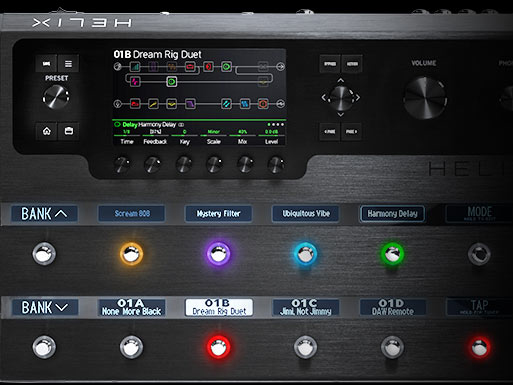Select the greyed-out X block near output

coord(263,67)
